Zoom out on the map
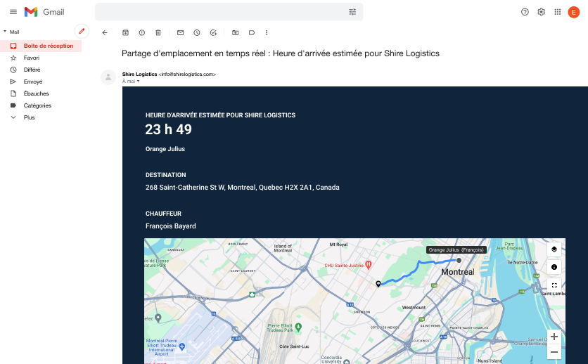This screenshot has height=364, width=588. click(554, 352)
